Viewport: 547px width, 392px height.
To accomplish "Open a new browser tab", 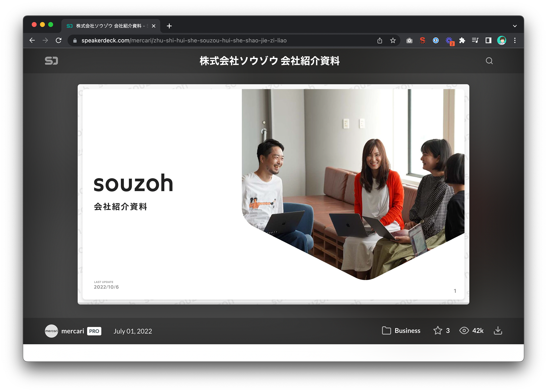I will coord(169,26).
